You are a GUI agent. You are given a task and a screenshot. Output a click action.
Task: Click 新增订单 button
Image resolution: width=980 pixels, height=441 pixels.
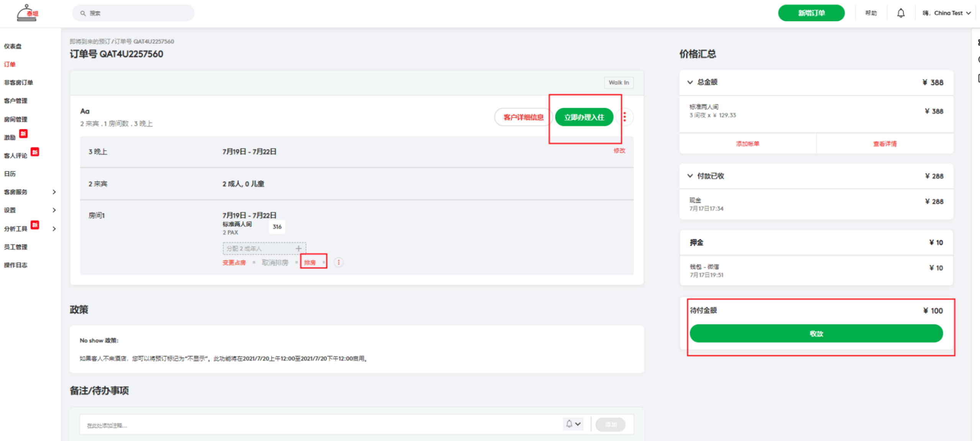coord(811,13)
